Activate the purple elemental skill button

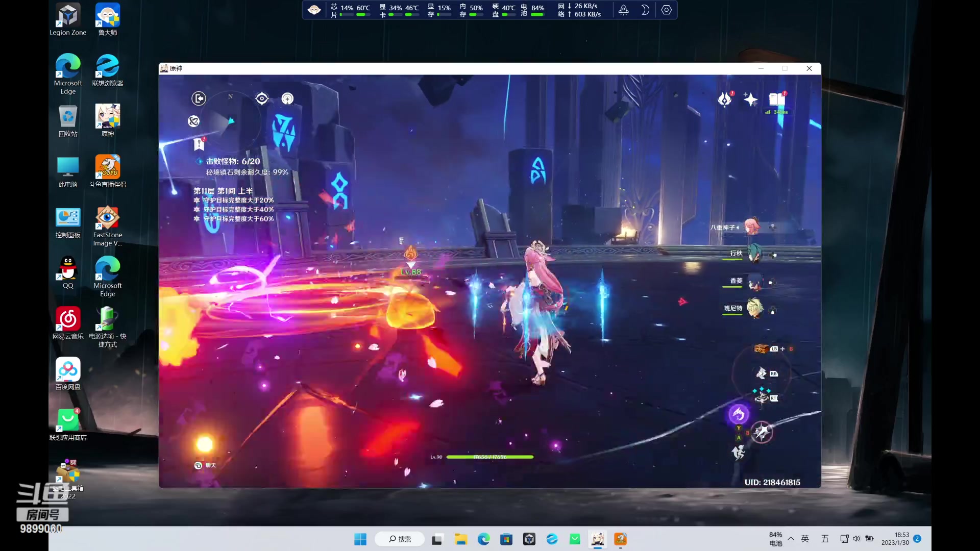(x=738, y=414)
